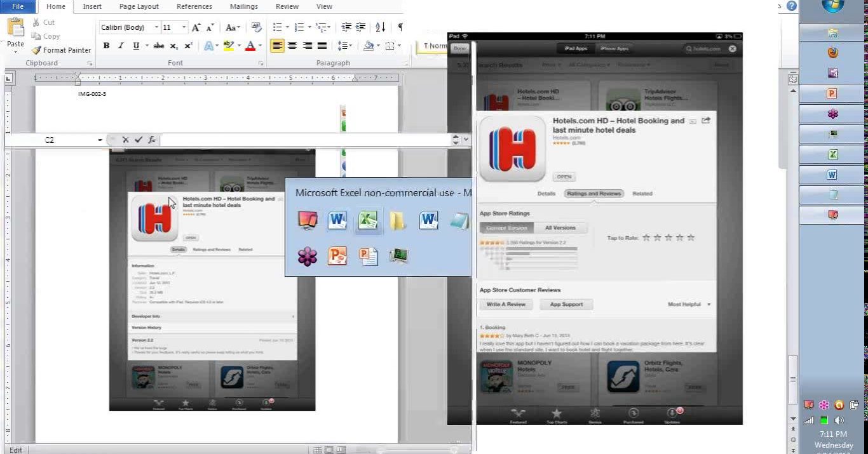
Task: Open the References ribbon tab
Action: (194, 6)
